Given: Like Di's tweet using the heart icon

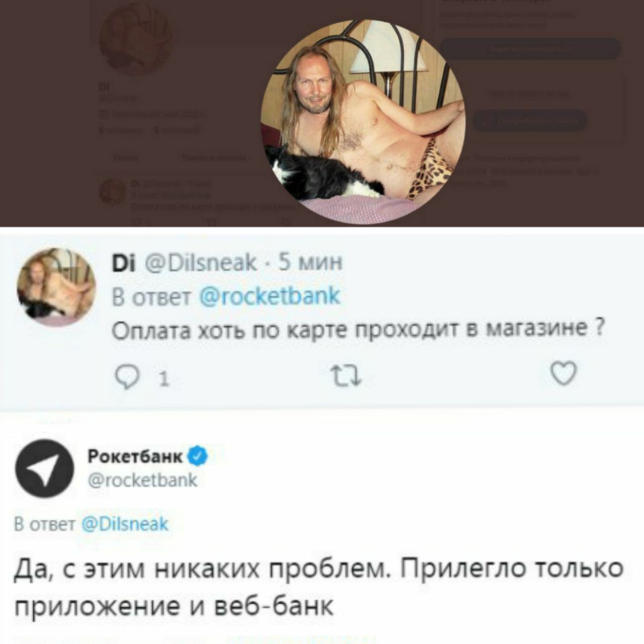Looking at the screenshot, I should click(563, 374).
